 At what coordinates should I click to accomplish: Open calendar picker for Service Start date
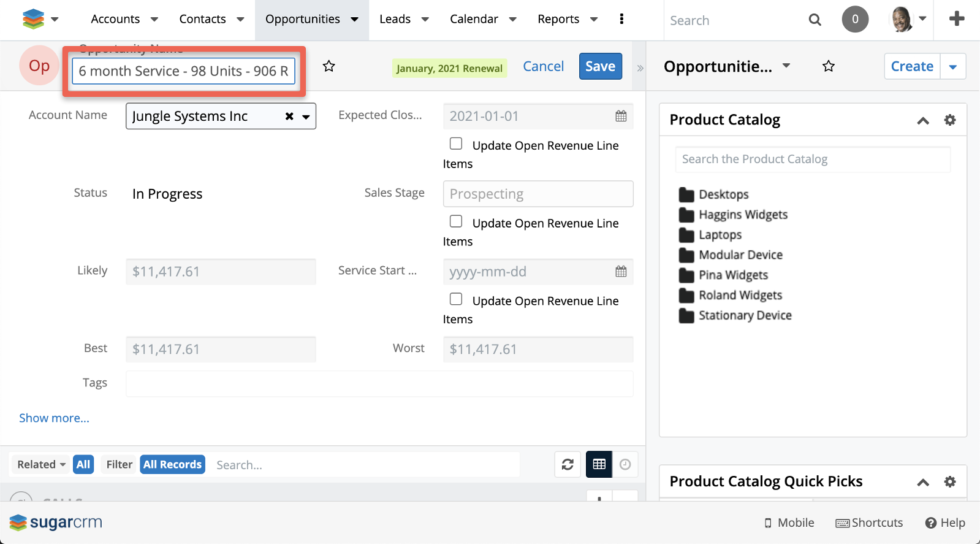click(621, 272)
